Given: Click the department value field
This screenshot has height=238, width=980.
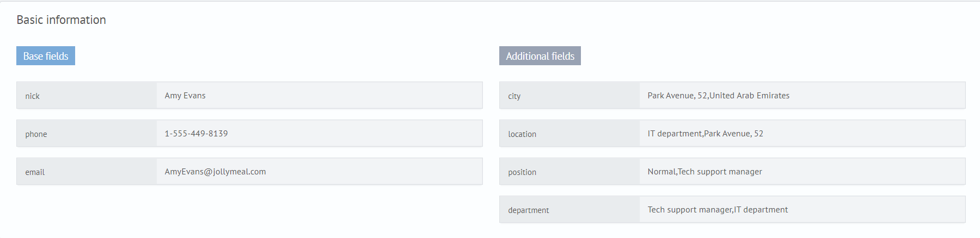Looking at the screenshot, I should (x=803, y=209).
